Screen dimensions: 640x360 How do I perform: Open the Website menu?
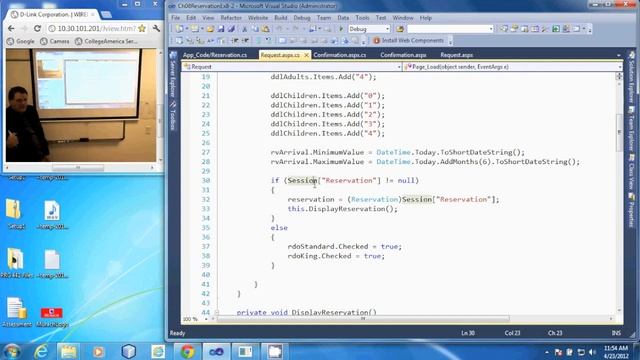258,18
